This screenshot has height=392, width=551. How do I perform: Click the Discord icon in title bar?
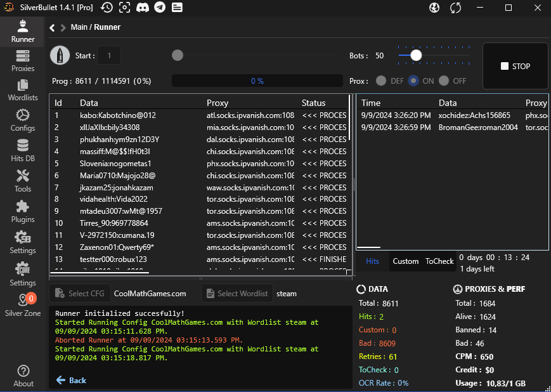[x=143, y=8]
